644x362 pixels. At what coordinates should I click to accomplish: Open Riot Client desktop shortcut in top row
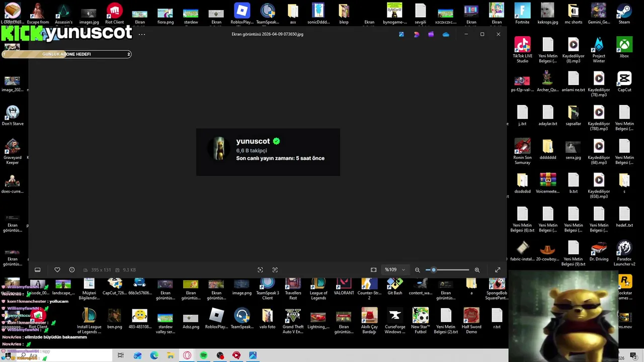pyautogui.click(x=114, y=14)
